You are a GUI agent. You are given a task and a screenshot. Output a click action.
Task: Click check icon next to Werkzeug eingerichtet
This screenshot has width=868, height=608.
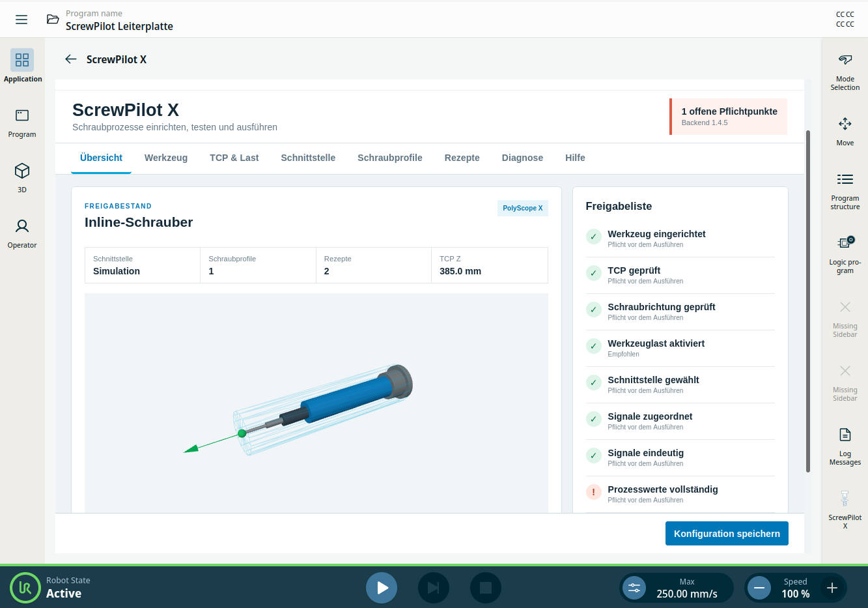click(x=593, y=237)
